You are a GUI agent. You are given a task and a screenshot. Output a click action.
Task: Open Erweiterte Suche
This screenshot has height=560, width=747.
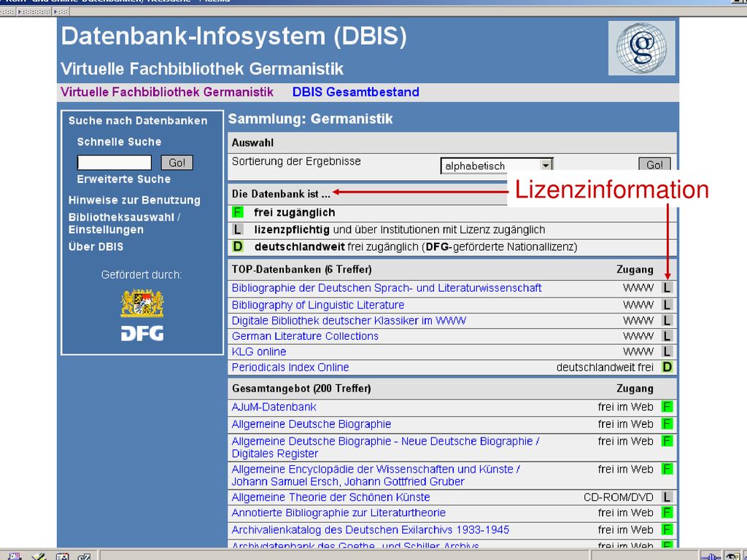124,179
